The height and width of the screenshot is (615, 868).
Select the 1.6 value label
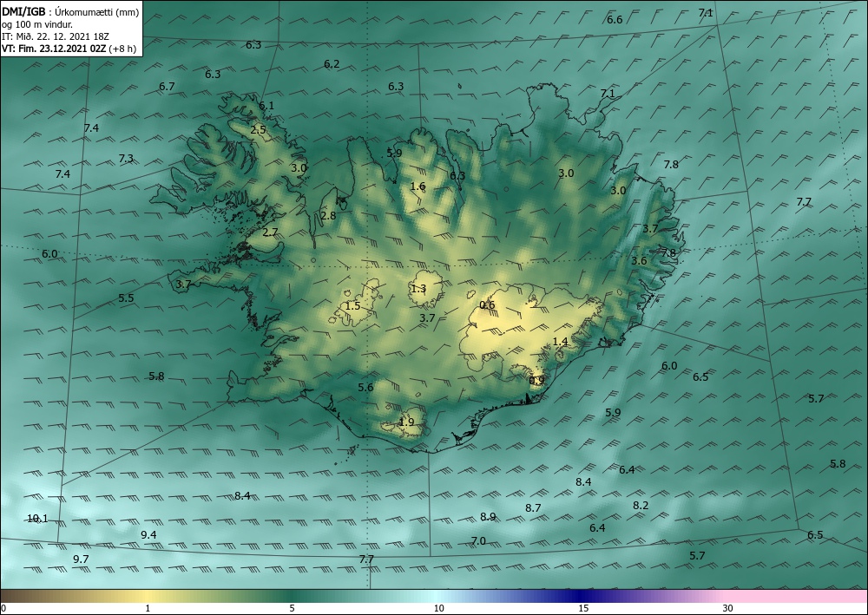click(x=418, y=186)
